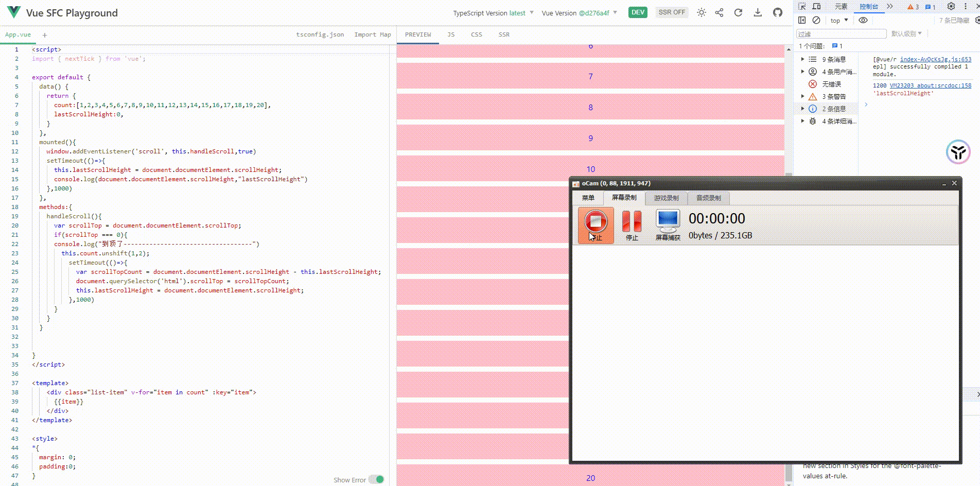The width and height of the screenshot is (980, 486).
Task: Toggle the DEV mode button
Action: 638,12
